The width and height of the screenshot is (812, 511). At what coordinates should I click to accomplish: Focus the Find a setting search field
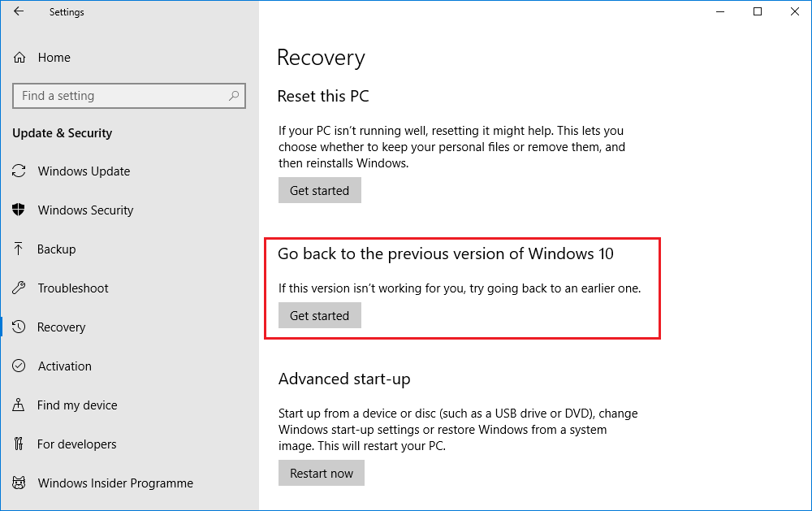[x=129, y=96]
